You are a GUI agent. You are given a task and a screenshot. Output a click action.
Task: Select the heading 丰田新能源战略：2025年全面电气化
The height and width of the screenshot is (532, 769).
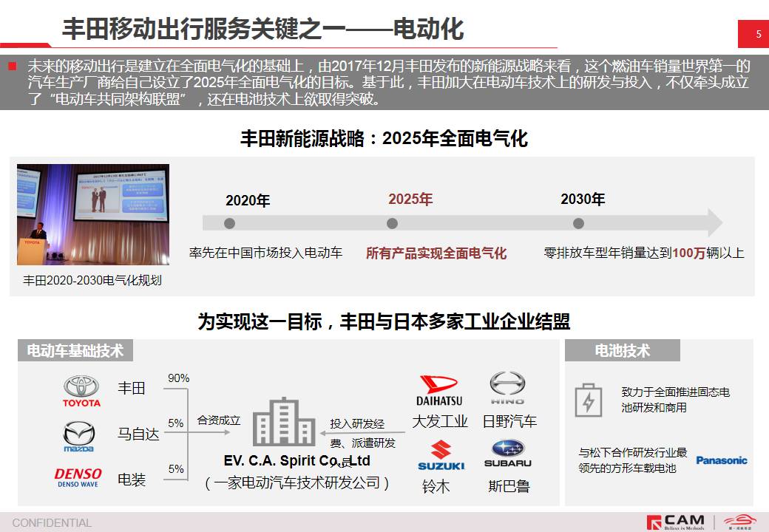coord(384,139)
